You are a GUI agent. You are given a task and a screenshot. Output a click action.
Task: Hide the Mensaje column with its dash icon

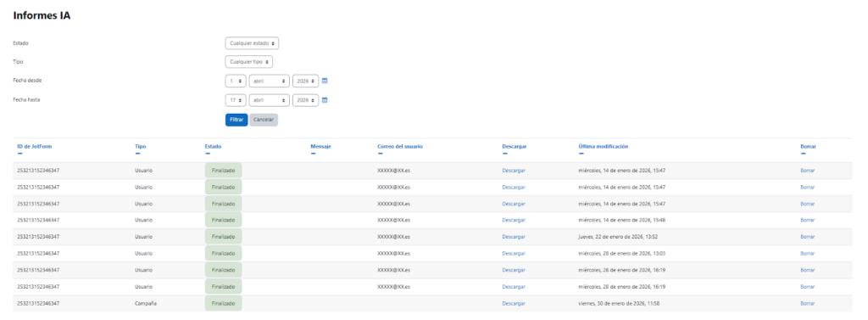click(x=314, y=154)
